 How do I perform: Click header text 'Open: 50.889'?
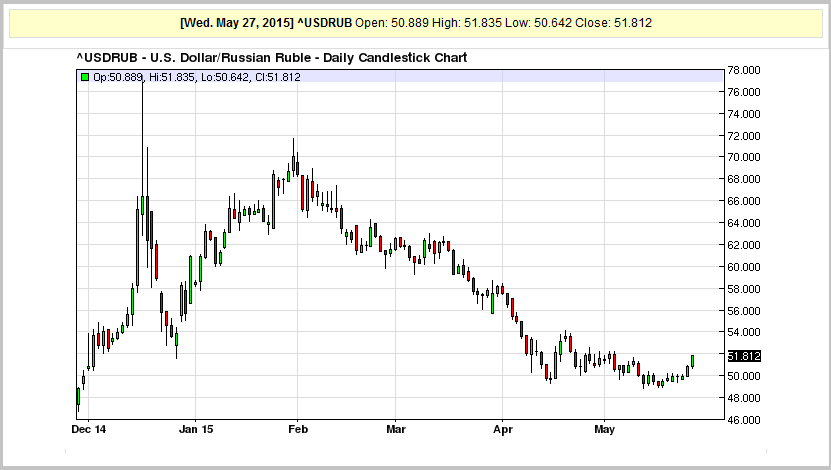point(392,23)
